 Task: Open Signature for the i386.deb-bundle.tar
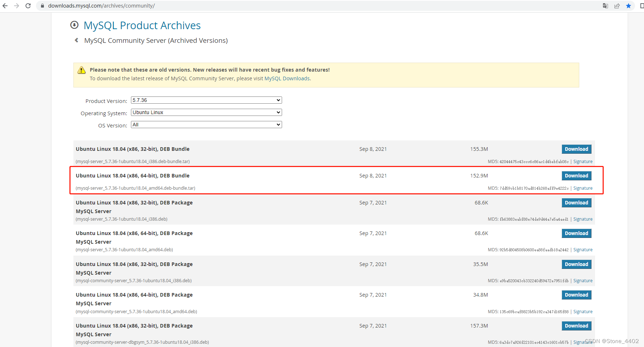pyautogui.click(x=583, y=162)
